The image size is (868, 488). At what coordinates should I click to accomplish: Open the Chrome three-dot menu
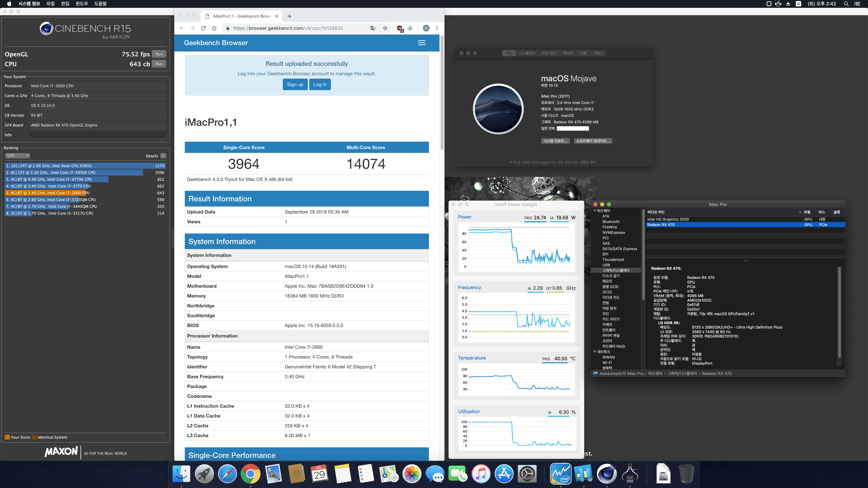(x=437, y=28)
